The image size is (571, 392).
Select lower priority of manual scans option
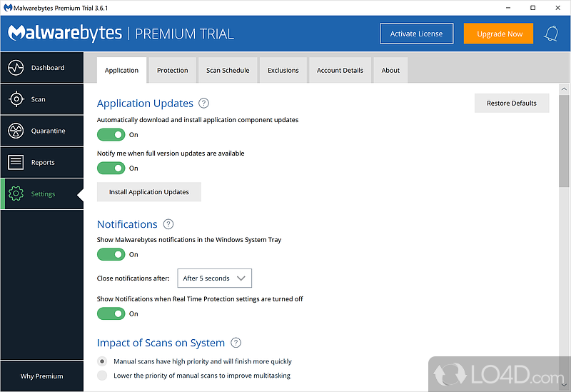pos(102,376)
